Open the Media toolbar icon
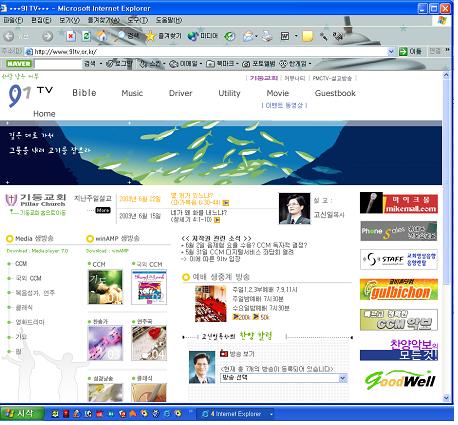This screenshot has height=425, width=458. [192, 36]
